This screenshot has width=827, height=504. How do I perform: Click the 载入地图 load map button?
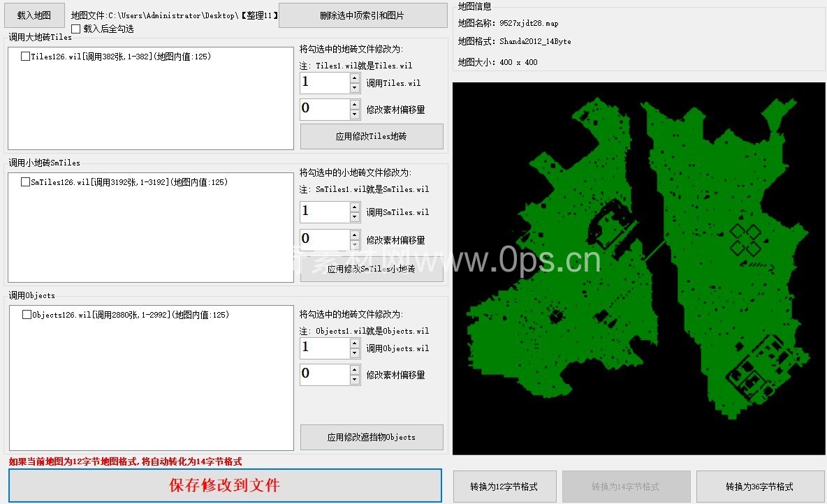click(34, 15)
